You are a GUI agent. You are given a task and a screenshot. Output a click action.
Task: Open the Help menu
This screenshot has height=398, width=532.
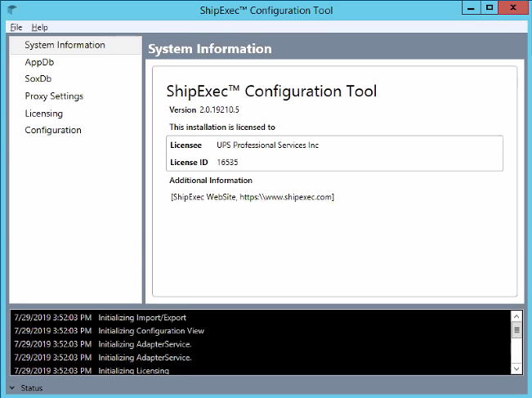(39, 27)
